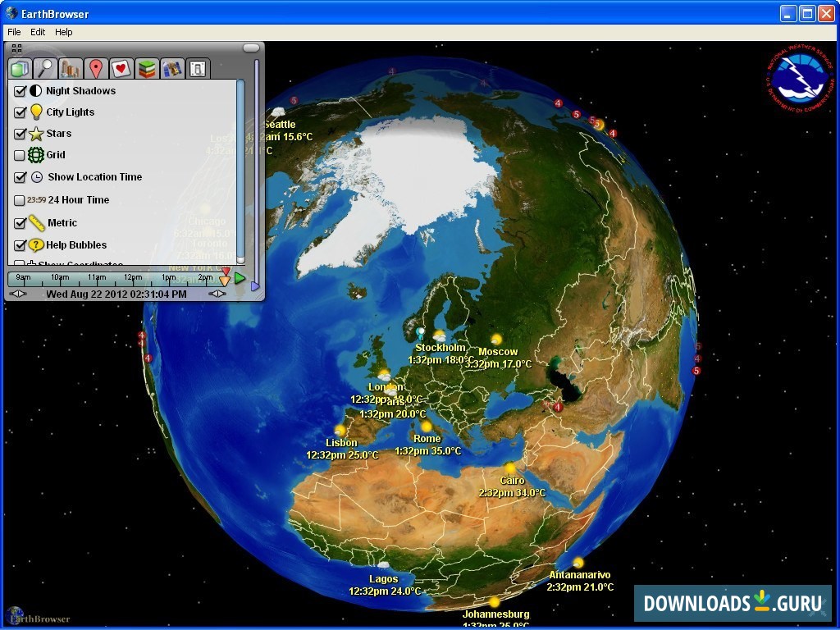Screen dimensions: 840x630
Task: Select the Cities panel tab
Action: tap(71, 68)
